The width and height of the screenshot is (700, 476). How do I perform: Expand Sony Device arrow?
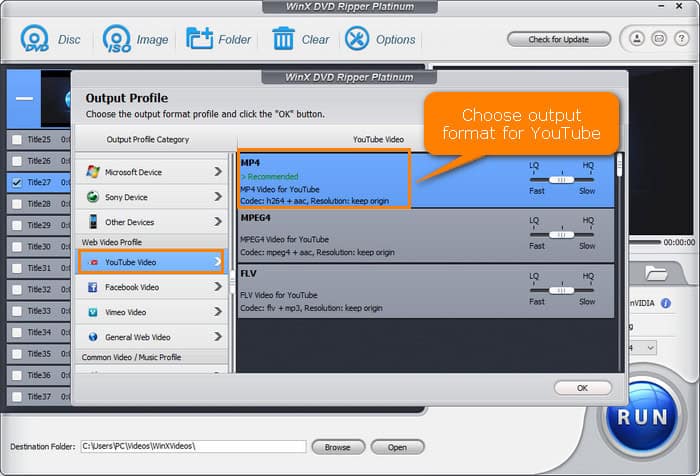pyautogui.click(x=217, y=196)
